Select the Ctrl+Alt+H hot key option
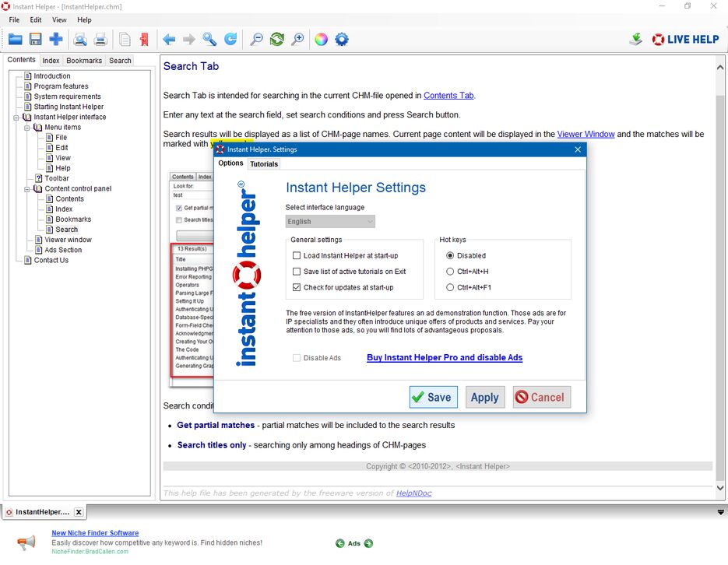 (x=450, y=272)
